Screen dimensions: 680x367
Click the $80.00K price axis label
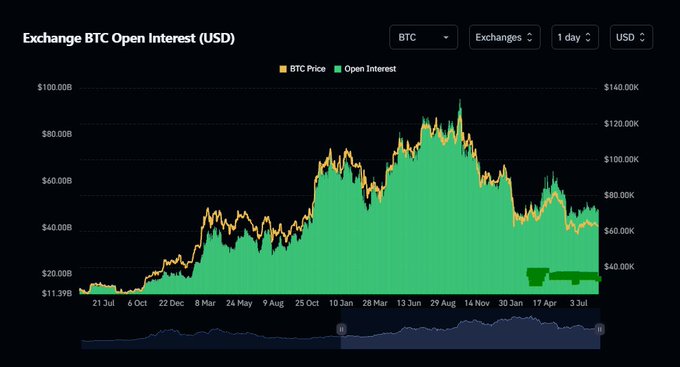pyautogui.click(x=619, y=195)
